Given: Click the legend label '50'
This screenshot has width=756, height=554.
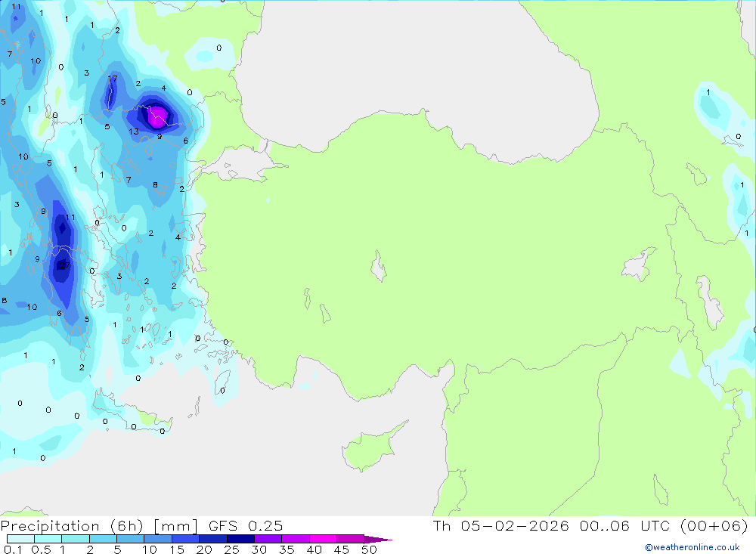Looking at the screenshot, I should pos(370,549).
